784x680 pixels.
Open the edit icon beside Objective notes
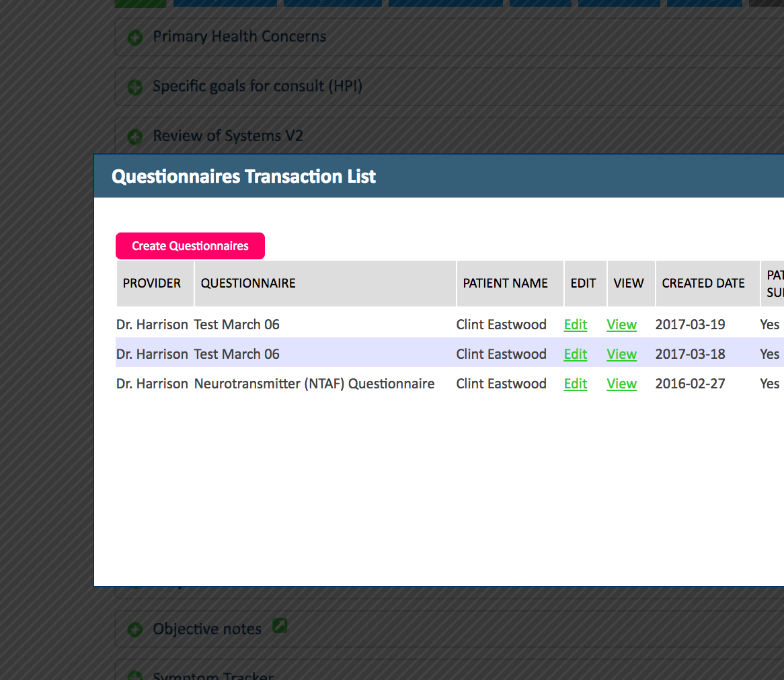point(280,626)
